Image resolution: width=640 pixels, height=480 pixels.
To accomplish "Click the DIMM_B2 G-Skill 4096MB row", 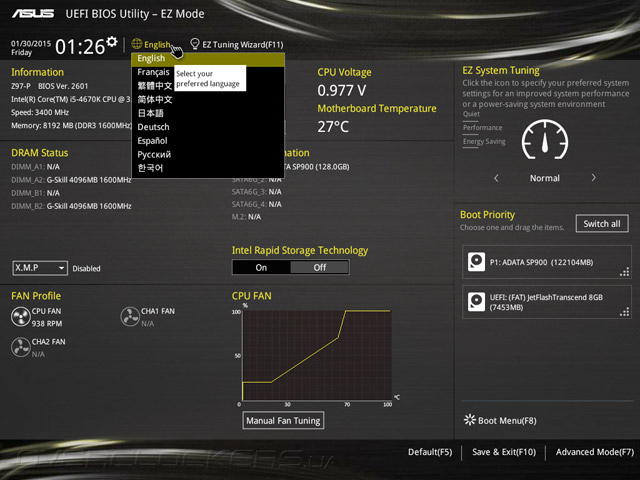I will tap(71, 206).
